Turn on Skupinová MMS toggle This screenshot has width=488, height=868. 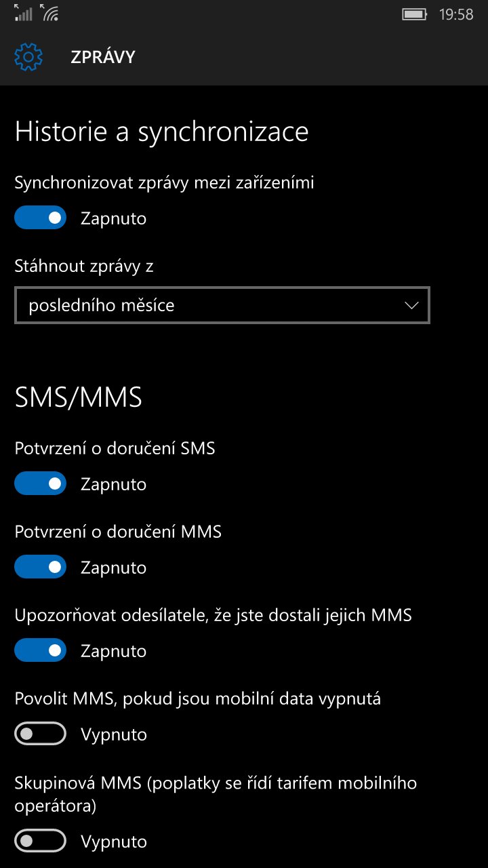pos(41,842)
